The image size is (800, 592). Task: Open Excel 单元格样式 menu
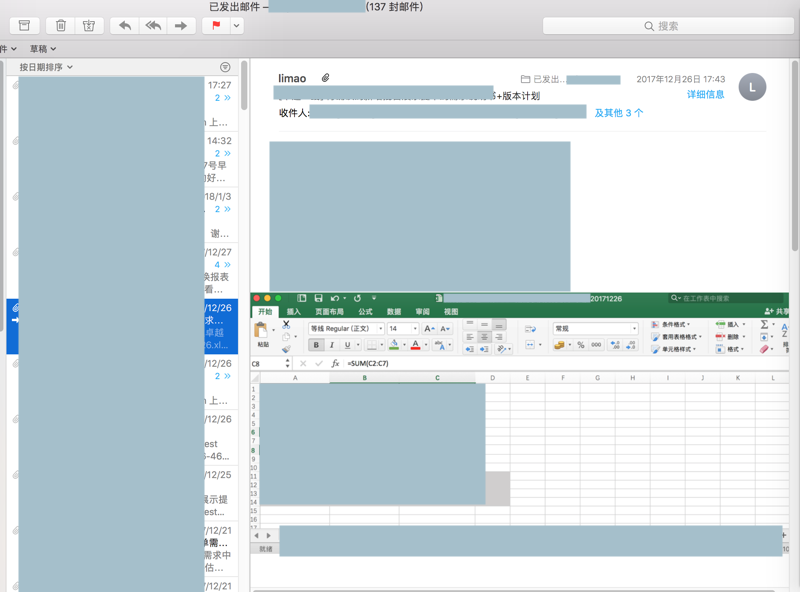[674, 349]
